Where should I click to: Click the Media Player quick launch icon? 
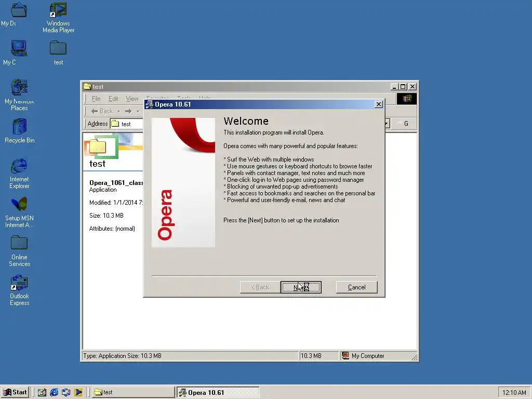[x=78, y=392]
